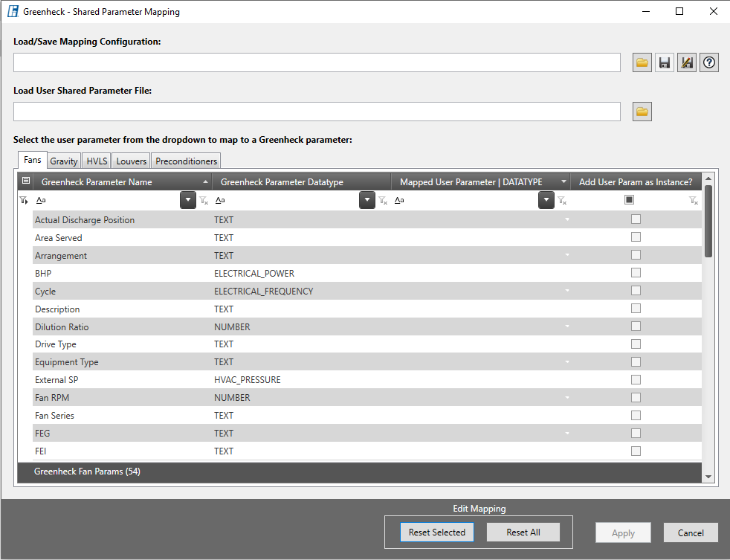Screen dimensions: 730x560
Task: Open mapped parameter dropdown for Equipment Type
Action: (x=566, y=362)
